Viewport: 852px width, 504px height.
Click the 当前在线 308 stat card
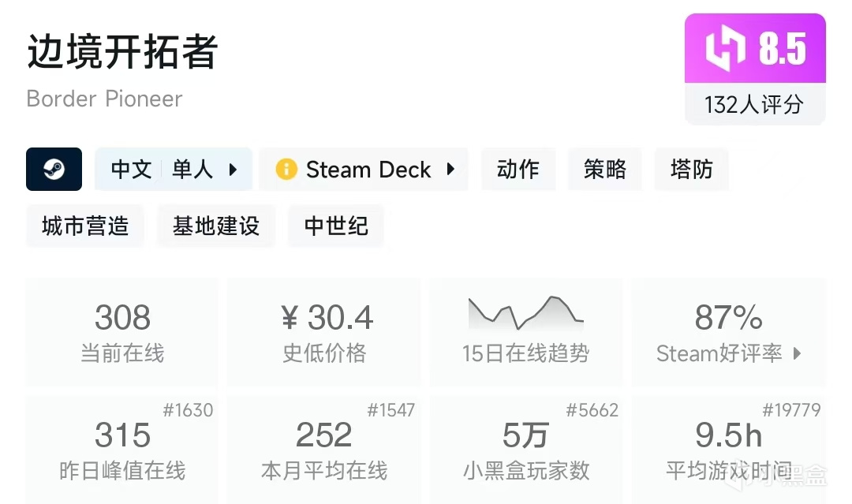[122, 331]
